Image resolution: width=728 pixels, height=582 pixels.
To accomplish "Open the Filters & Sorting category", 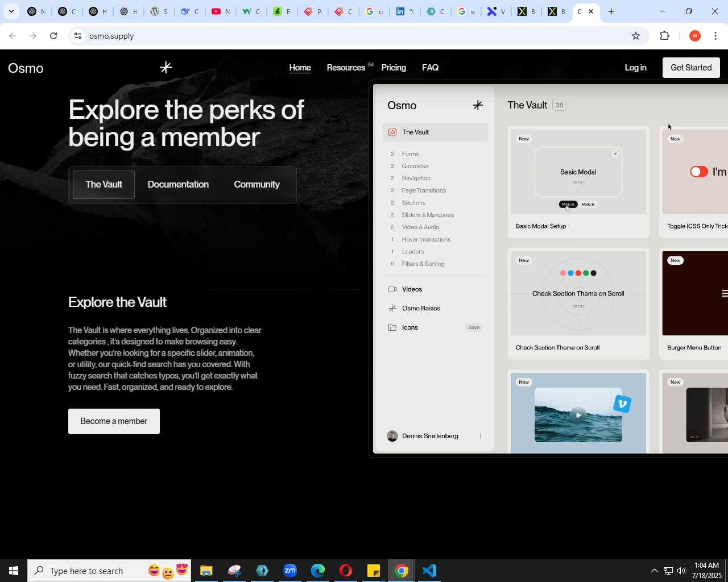I will [x=423, y=264].
